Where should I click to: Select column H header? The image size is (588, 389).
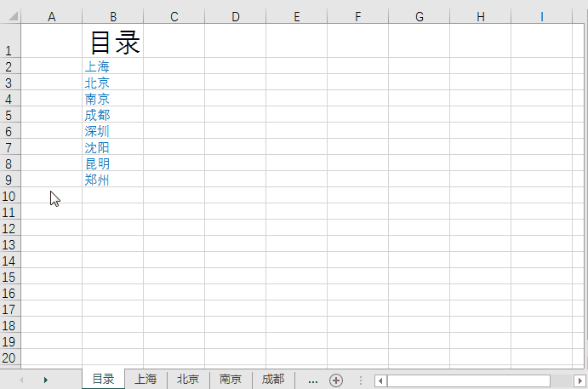click(481, 16)
